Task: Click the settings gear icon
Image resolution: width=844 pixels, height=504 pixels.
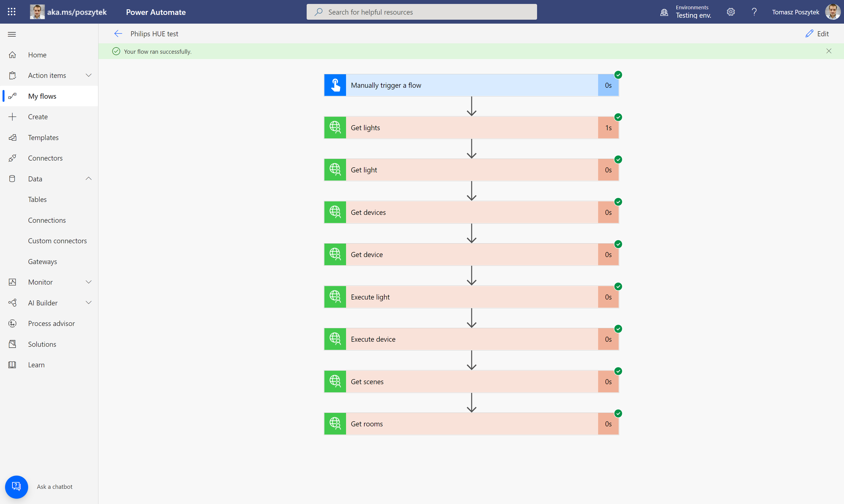Action: click(x=731, y=12)
